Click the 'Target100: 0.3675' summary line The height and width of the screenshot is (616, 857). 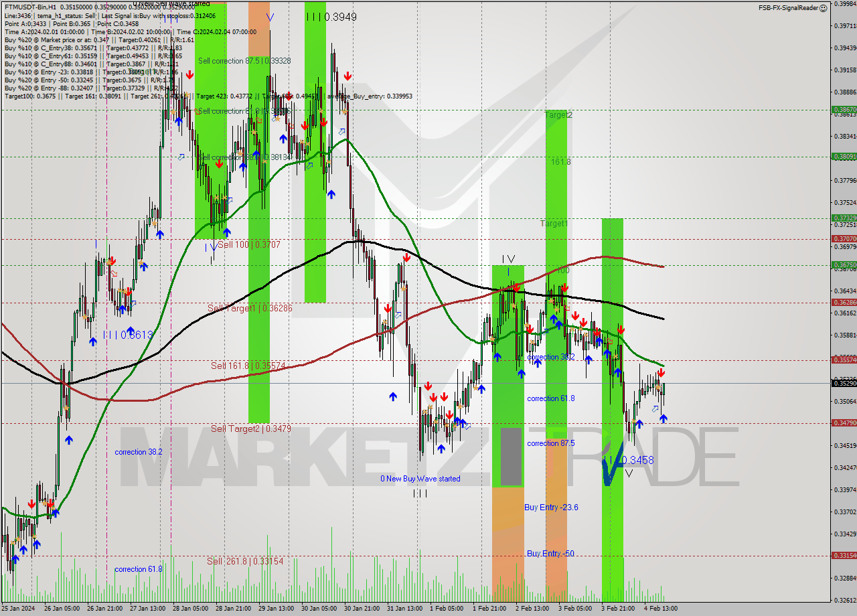click(x=208, y=96)
